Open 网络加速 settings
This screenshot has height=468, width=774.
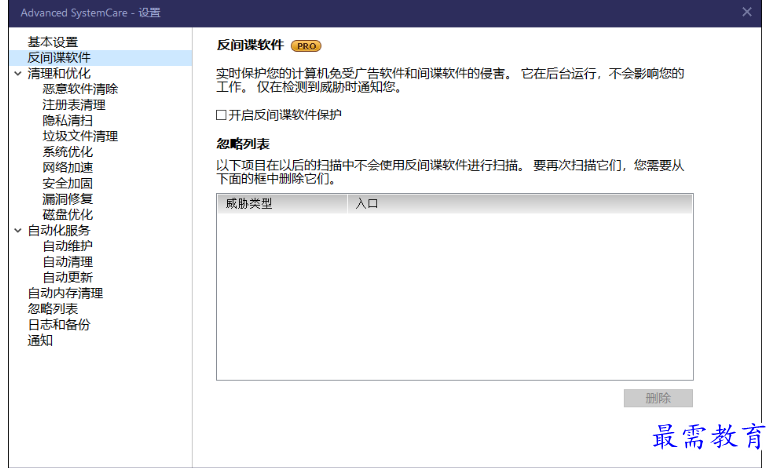[x=68, y=168]
